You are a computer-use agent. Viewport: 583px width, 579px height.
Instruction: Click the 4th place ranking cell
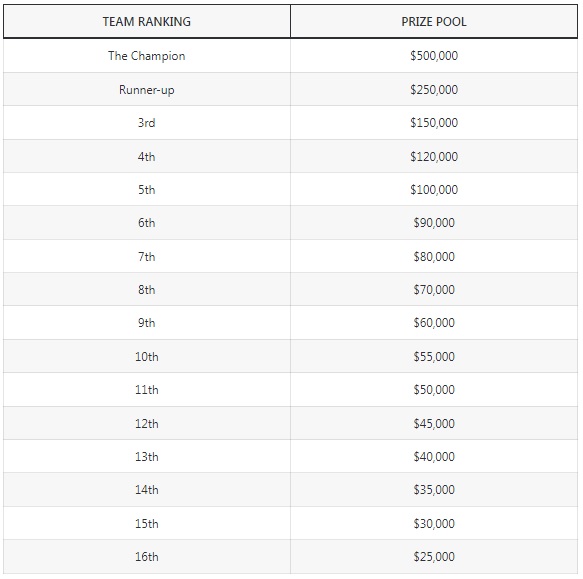[x=147, y=157]
